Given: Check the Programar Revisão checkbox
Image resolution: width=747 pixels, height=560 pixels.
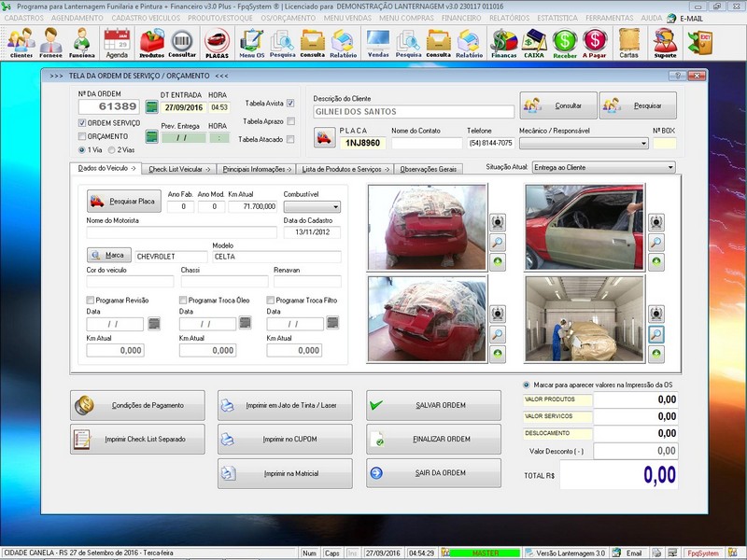Looking at the screenshot, I should click(91, 300).
